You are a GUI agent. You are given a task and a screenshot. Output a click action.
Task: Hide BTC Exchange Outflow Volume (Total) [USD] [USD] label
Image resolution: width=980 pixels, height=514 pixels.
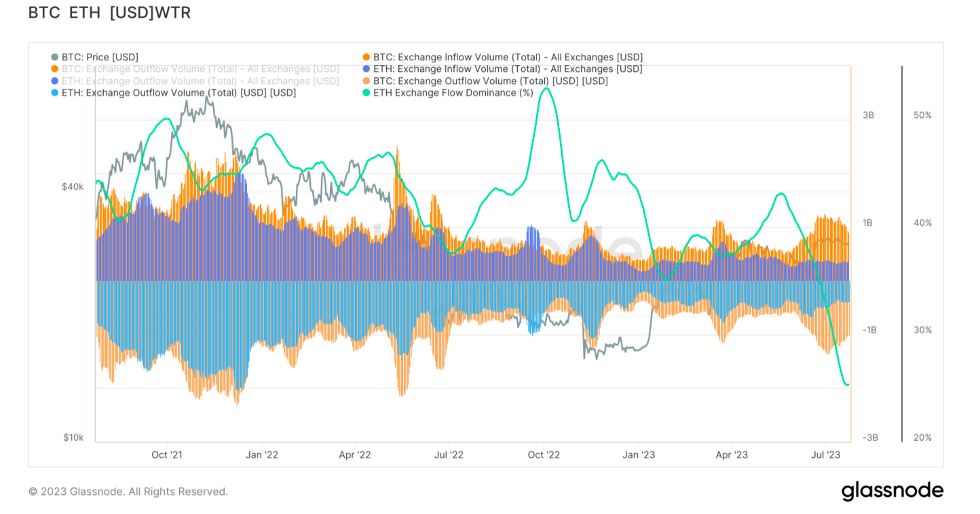[x=491, y=81]
